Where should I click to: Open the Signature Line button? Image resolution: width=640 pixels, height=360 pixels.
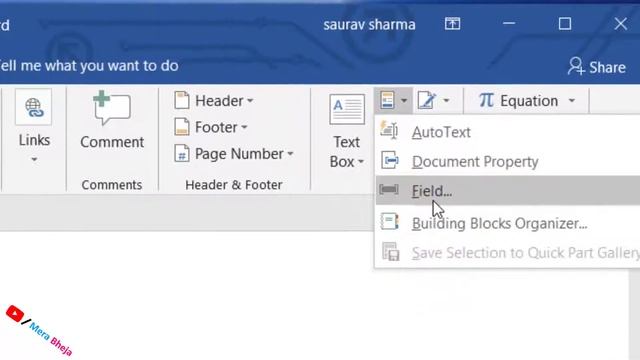coord(427,100)
